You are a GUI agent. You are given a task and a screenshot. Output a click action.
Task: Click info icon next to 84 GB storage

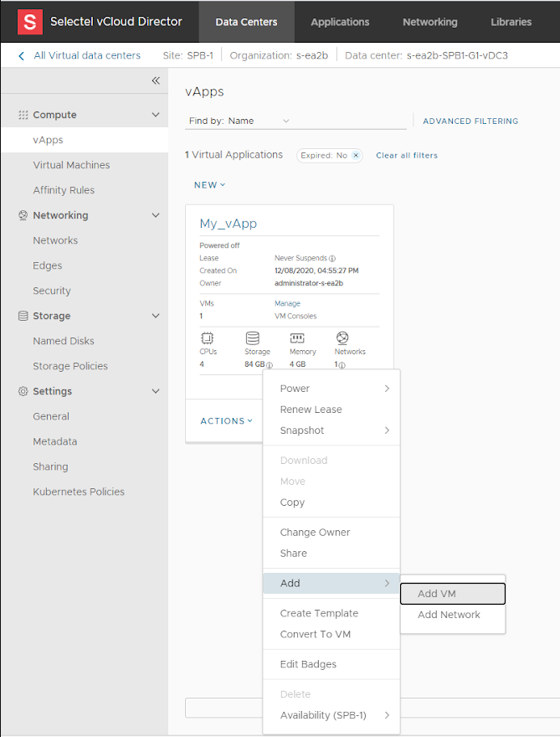(270, 365)
